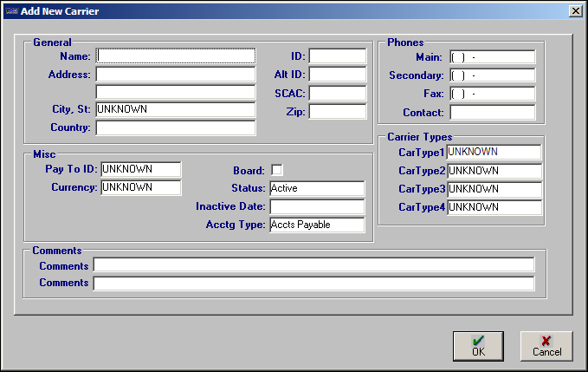Click the Cancel button with red X
588x372 pixels.
click(546, 346)
